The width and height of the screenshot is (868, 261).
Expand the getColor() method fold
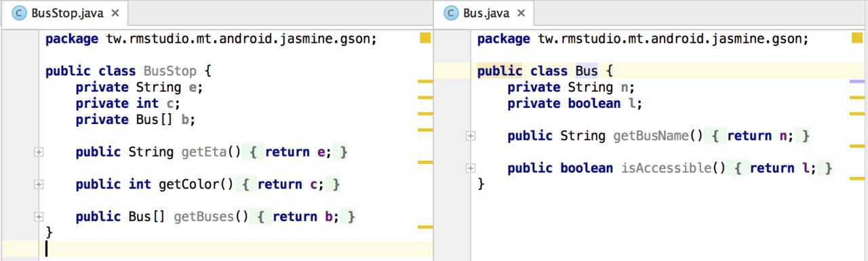[x=39, y=184]
